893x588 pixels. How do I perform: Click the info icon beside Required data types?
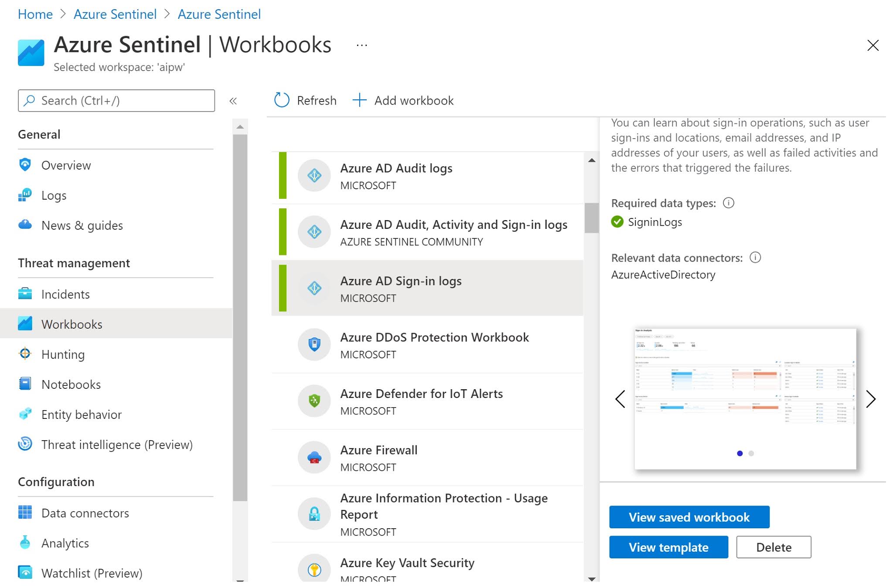click(729, 203)
